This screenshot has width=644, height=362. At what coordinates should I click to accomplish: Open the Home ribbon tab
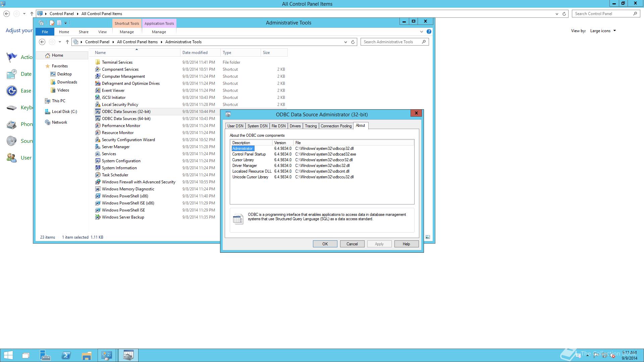pos(64,32)
